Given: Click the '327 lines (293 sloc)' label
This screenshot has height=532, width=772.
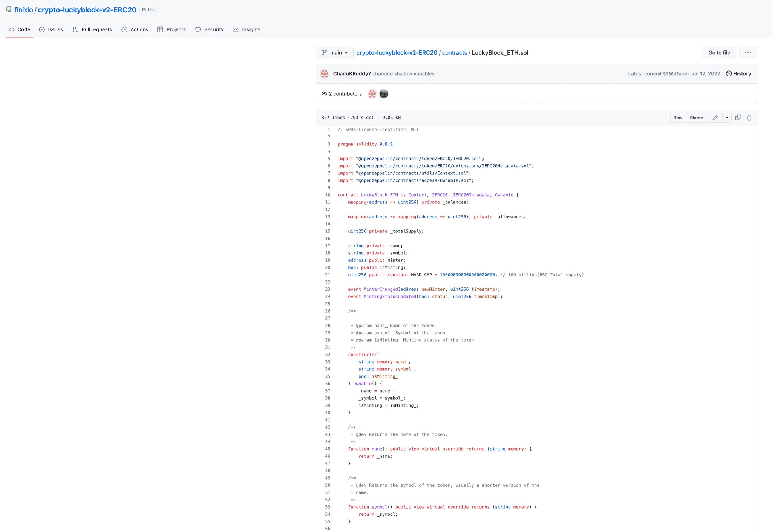Looking at the screenshot, I should [348, 118].
